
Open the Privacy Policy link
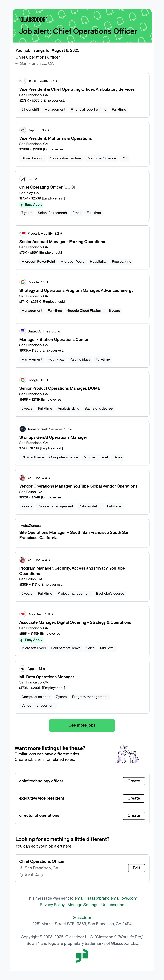coord(52,905)
